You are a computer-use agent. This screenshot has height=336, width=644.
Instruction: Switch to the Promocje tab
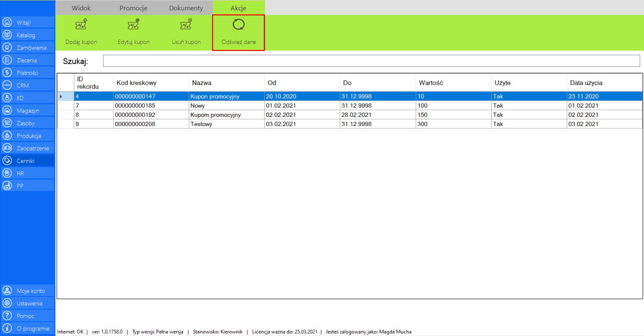click(133, 8)
